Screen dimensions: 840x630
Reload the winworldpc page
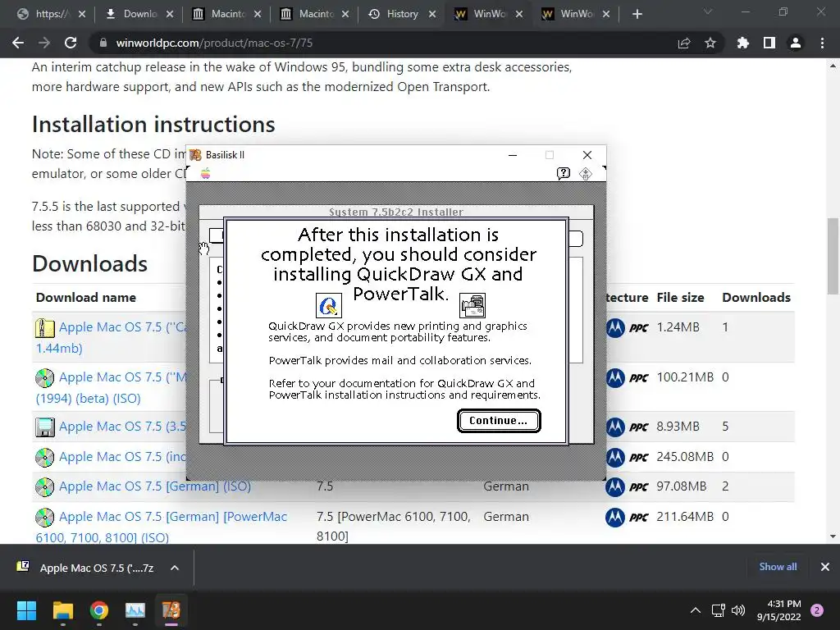(x=71, y=43)
